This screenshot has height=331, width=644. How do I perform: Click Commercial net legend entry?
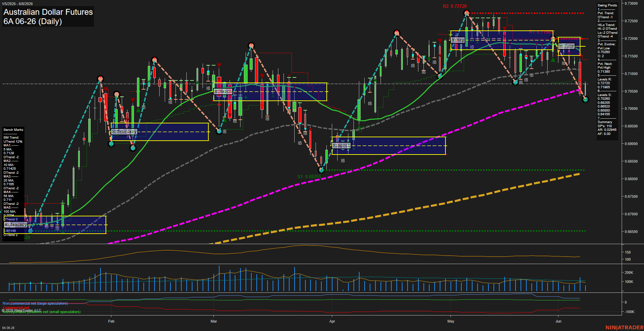pyautogui.click(x=16, y=308)
